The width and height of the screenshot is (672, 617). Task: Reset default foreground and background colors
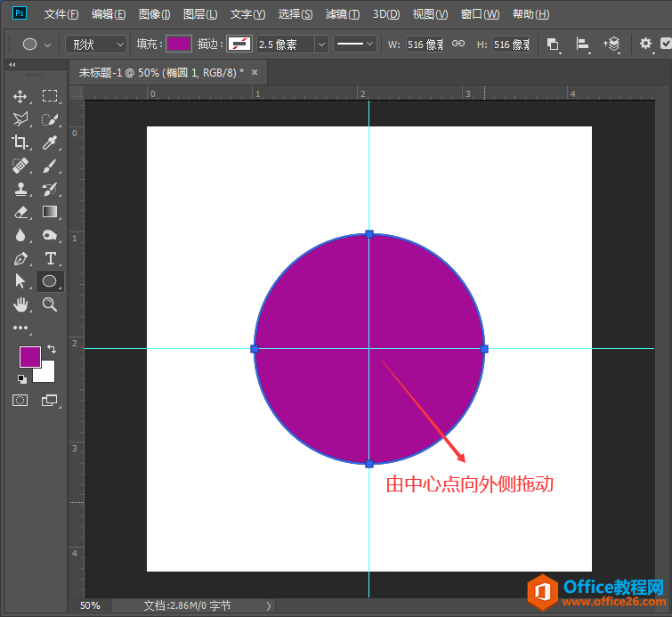22,378
